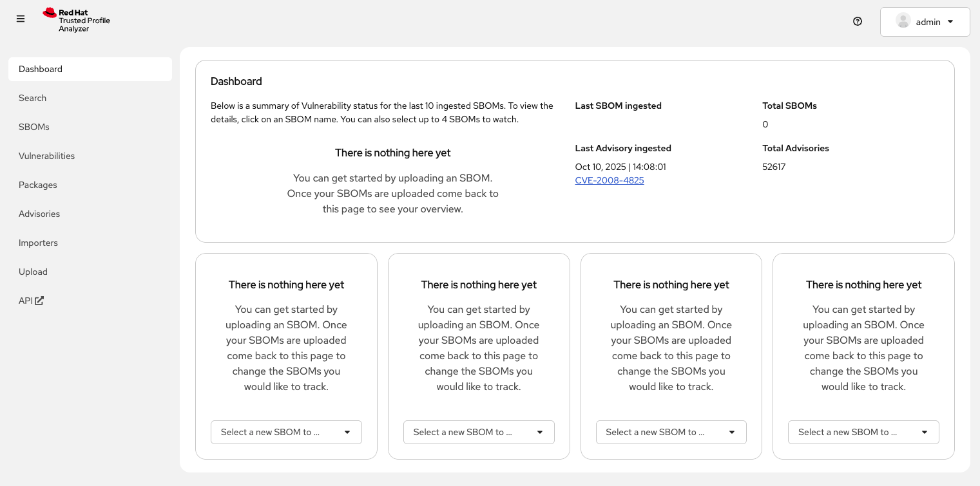Open the Search page
Image resolution: width=980 pixels, height=486 pixels.
point(33,98)
